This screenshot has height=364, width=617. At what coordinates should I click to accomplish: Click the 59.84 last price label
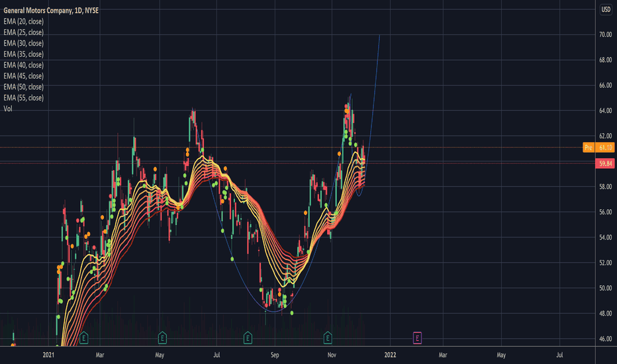605,163
